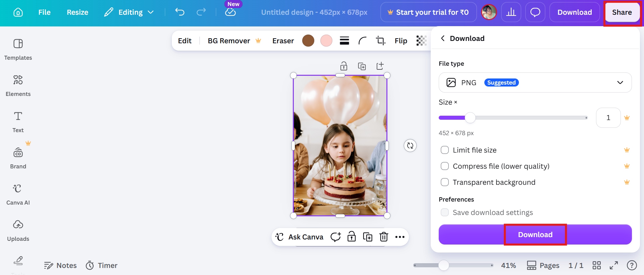Open border style lines icon
The height and width of the screenshot is (275, 644).
click(344, 41)
